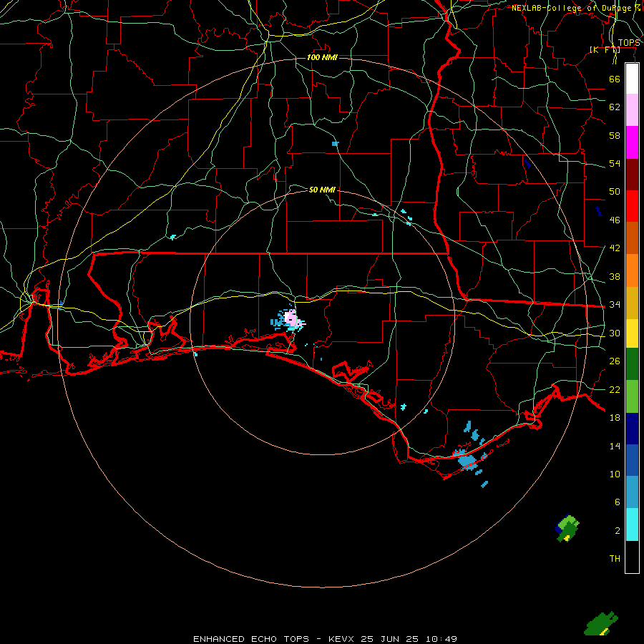Select the dark orange swatch near 42

tap(632, 238)
